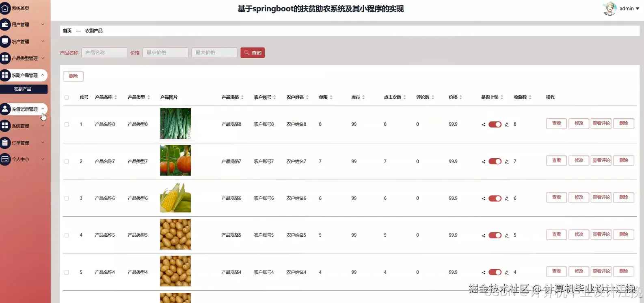
Task: Click share icon in 产品名称6 row
Action: [483, 198]
